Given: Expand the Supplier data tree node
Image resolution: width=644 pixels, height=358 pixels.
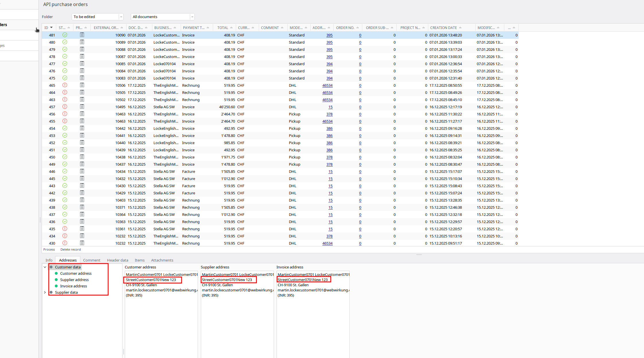Looking at the screenshot, I should [x=45, y=292].
